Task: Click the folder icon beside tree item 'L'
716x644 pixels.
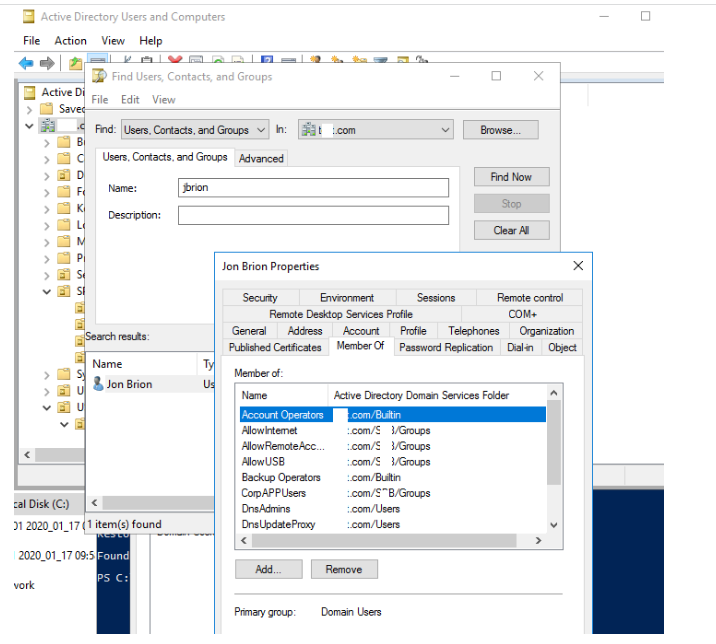Action: (64, 225)
